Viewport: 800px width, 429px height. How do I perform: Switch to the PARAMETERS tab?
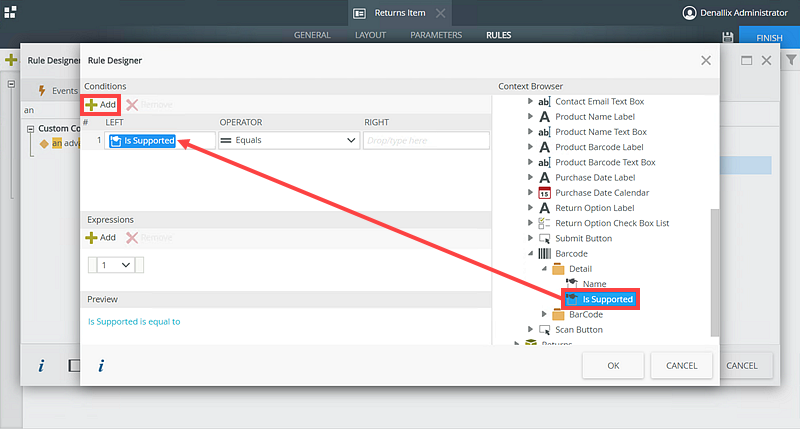(436, 35)
